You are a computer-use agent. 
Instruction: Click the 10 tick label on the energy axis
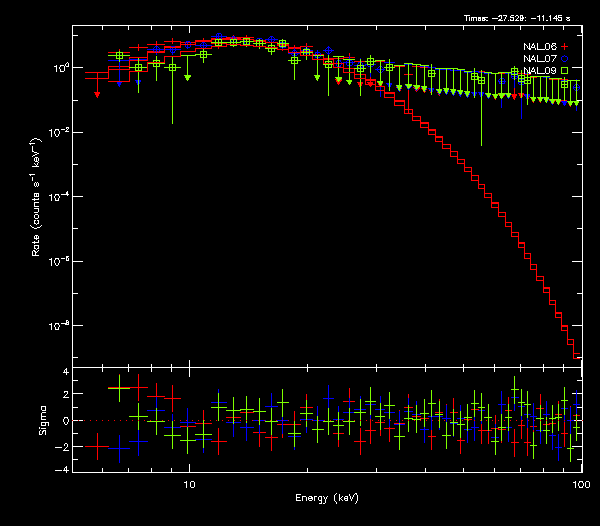[189, 482]
